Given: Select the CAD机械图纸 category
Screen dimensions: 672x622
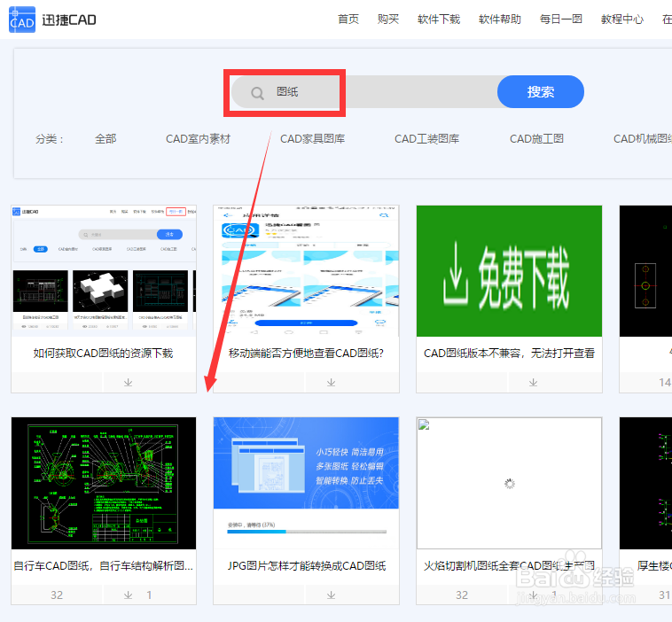Looking at the screenshot, I should click(643, 139).
